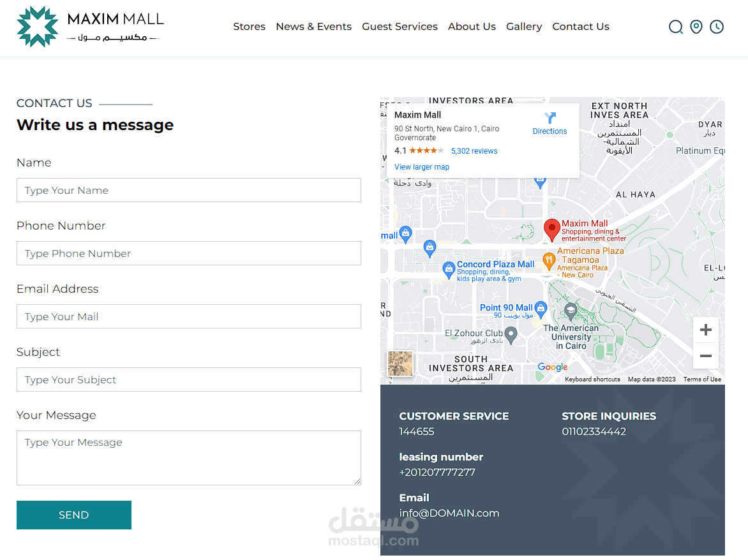Go to the Stores menu item
Screen dimensions: 748x560
(249, 27)
